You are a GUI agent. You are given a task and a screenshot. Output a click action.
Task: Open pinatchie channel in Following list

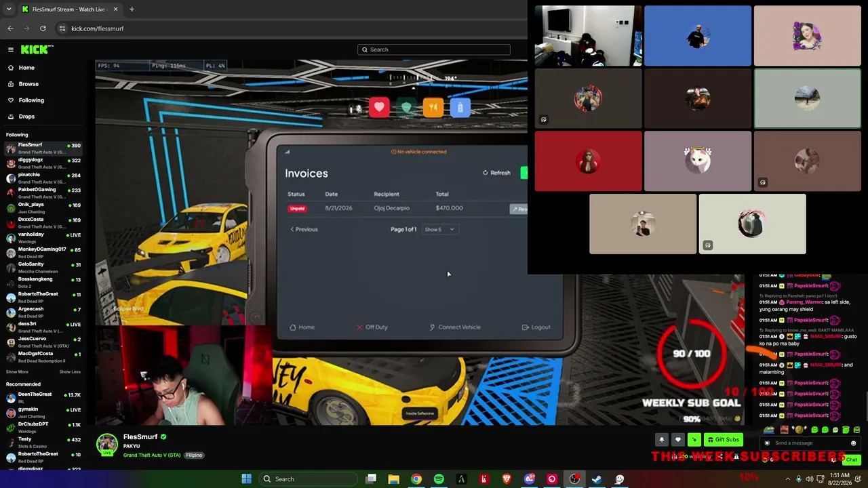click(x=42, y=178)
